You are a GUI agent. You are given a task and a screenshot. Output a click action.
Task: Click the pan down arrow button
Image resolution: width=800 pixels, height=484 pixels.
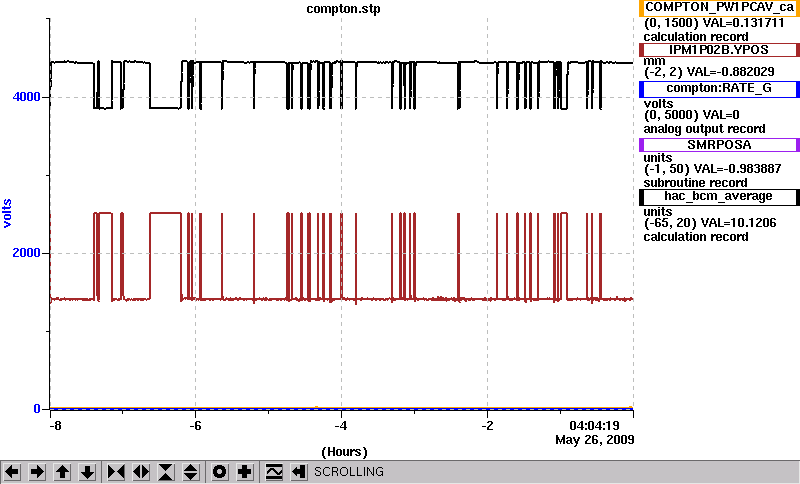pyautogui.click(x=87, y=472)
